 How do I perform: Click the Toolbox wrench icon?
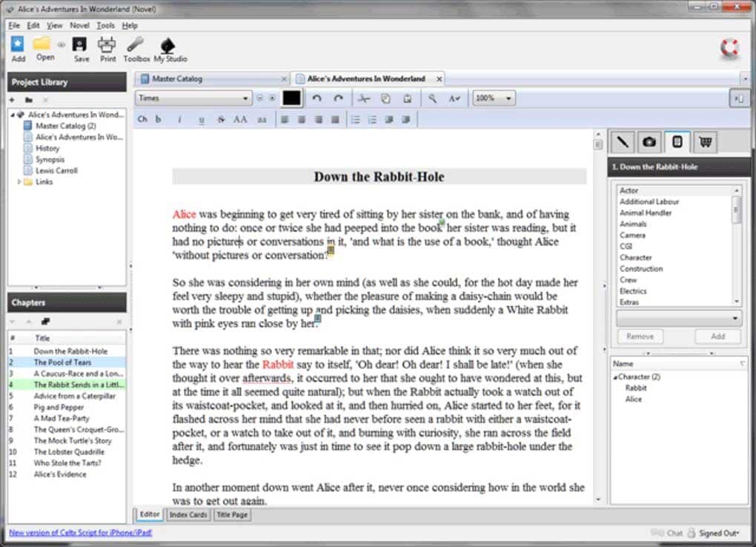click(x=136, y=45)
